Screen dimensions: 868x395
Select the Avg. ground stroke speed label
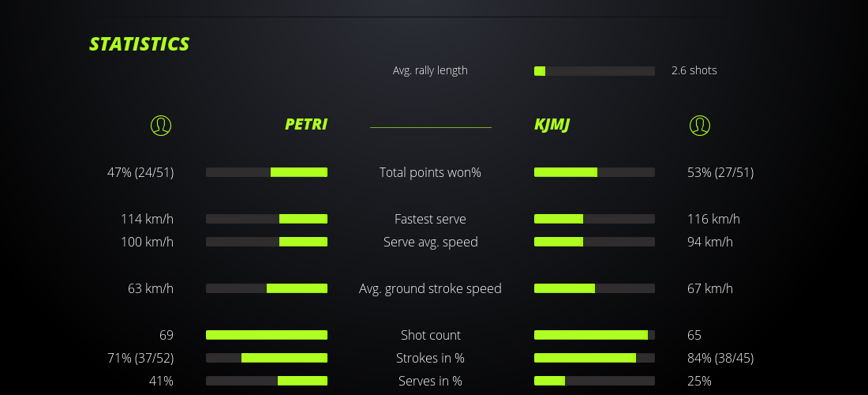pyautogui.click(x=430, y=288)
